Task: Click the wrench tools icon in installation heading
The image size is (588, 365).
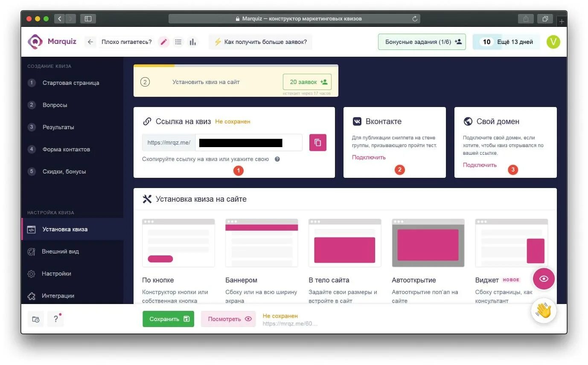Action: click(x=147, y=199)
